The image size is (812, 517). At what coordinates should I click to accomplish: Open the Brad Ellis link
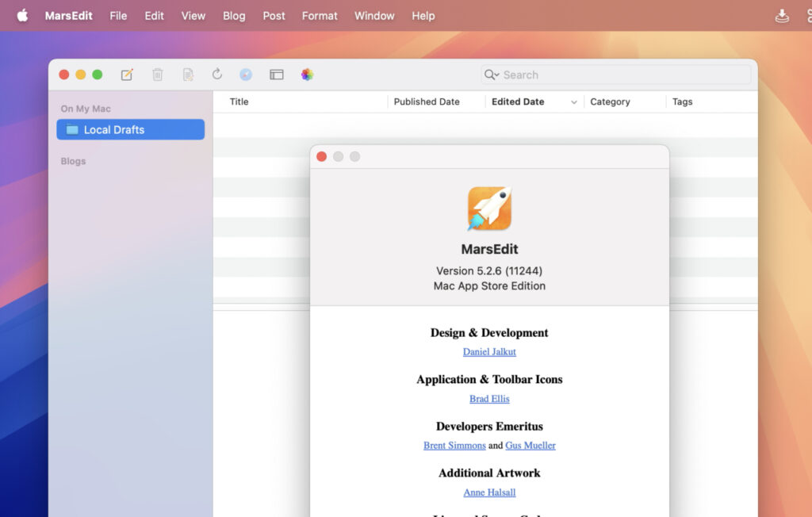point(489,399)
